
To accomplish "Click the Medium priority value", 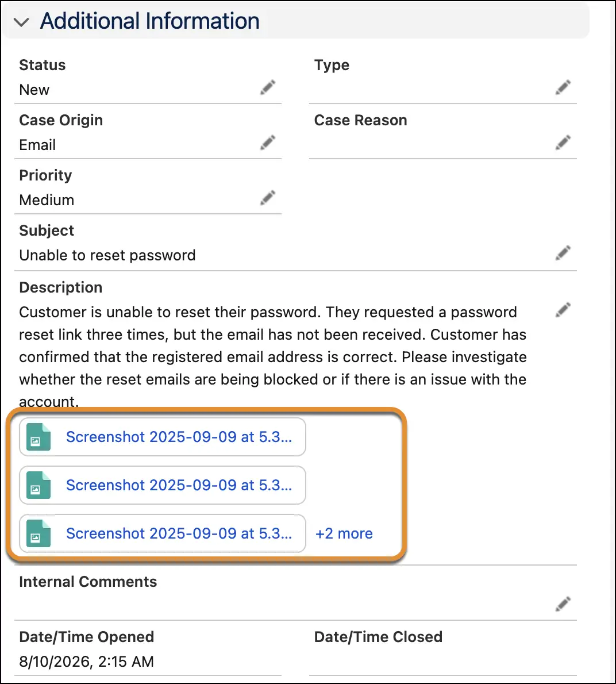I will [47, 200].
